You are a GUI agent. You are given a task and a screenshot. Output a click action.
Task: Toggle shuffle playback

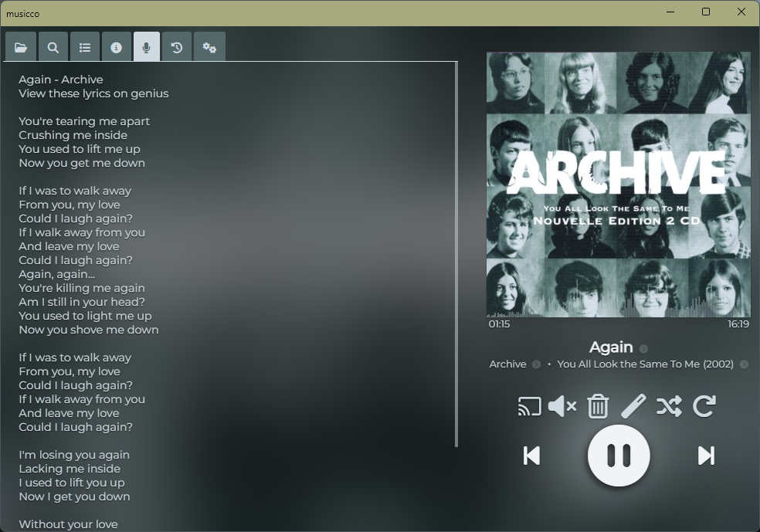(x=669, y=406)
